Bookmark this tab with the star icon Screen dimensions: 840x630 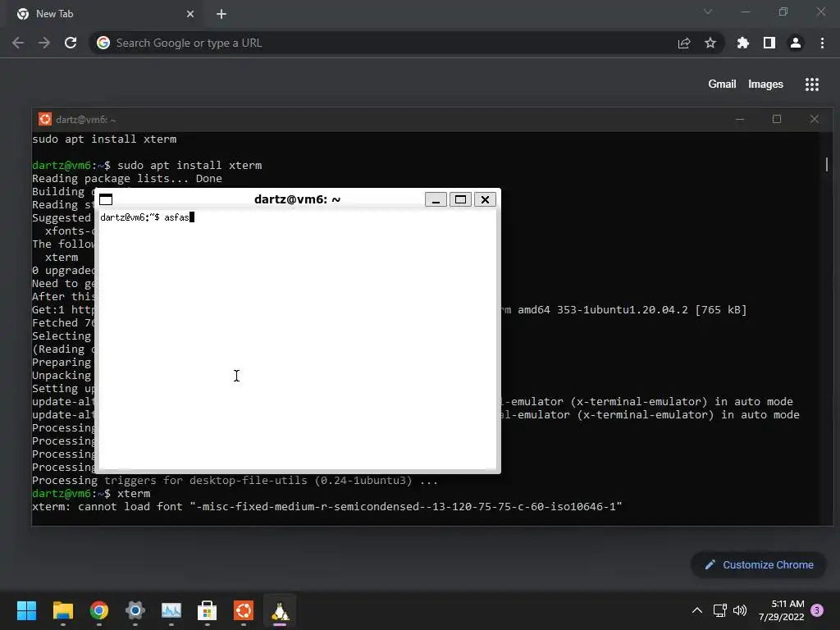click(710, 43)
